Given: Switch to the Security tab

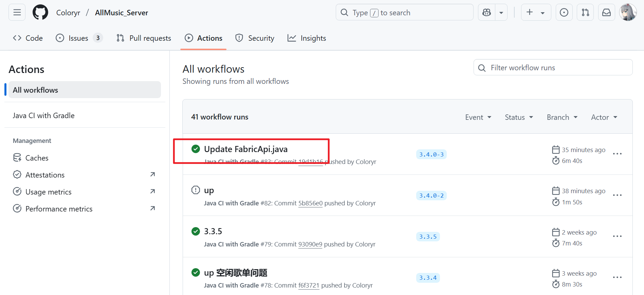Looking at the screenshot, I should pyautogui.click(x=255, y=38).
